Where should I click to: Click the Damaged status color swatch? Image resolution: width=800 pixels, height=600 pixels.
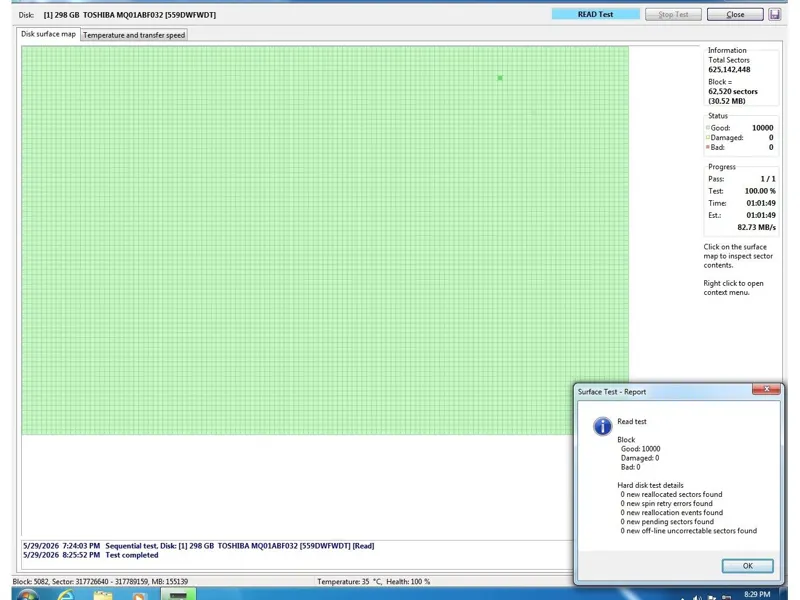coord(708,137)
